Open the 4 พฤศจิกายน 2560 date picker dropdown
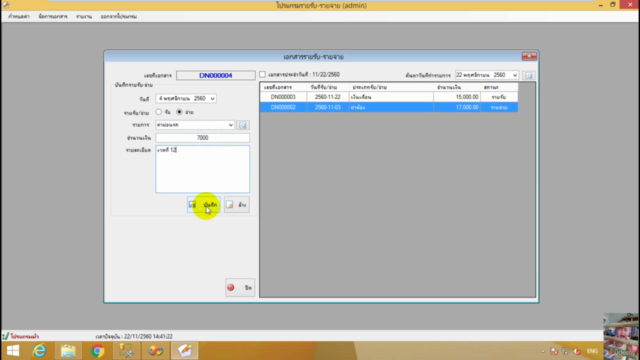 pos(212,98)
